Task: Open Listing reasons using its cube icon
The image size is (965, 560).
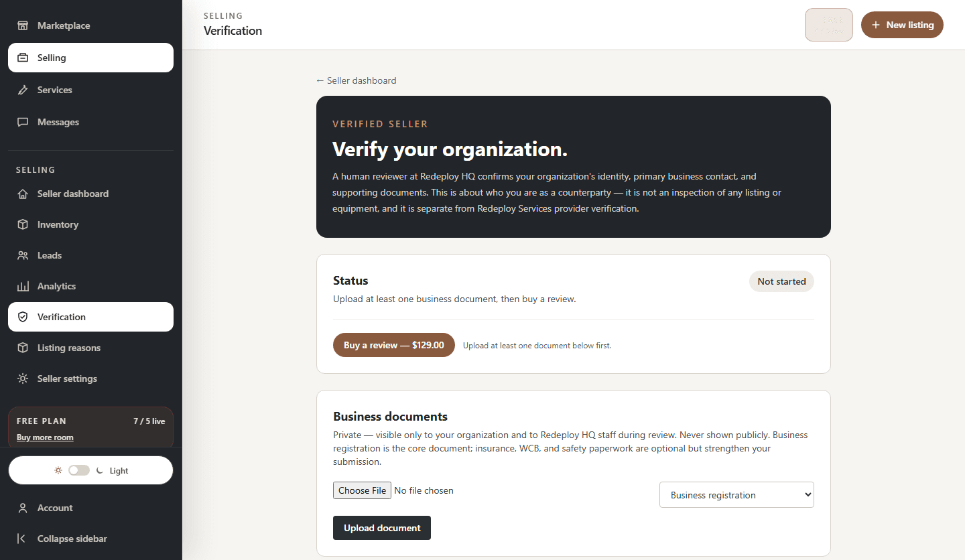Action: point(23,348)
